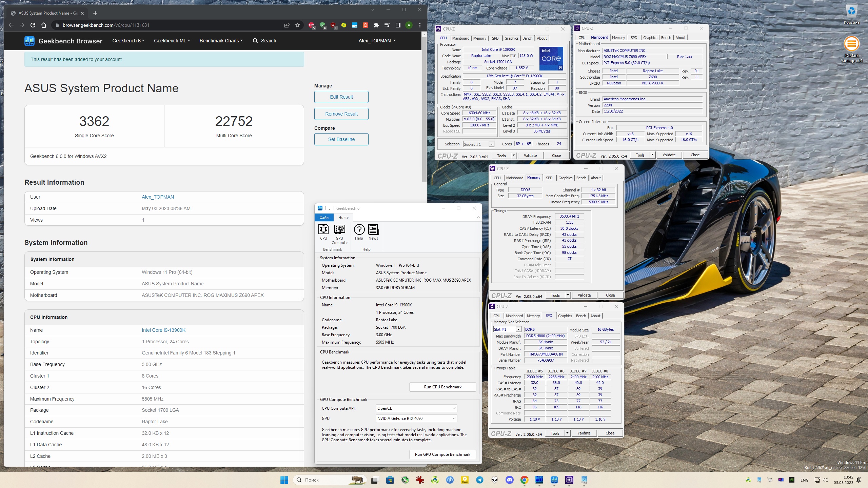Click the qBittorrent taskbar icon
Viewport: 868px width, 488px height.
450,480
